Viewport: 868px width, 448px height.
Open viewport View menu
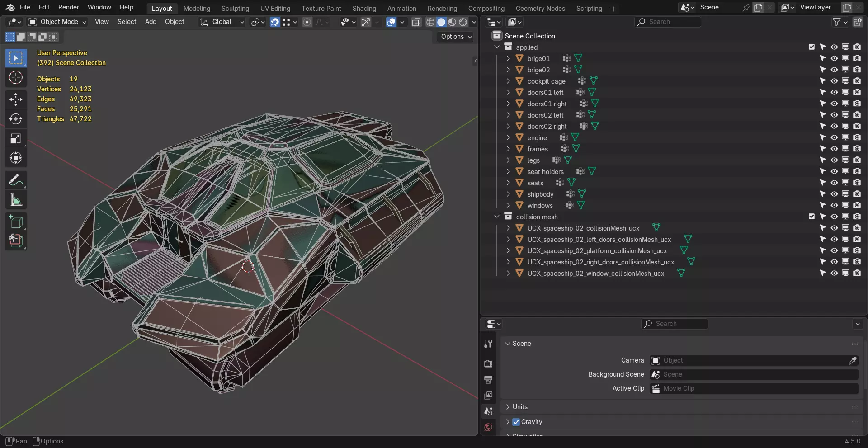pos(102,22)
